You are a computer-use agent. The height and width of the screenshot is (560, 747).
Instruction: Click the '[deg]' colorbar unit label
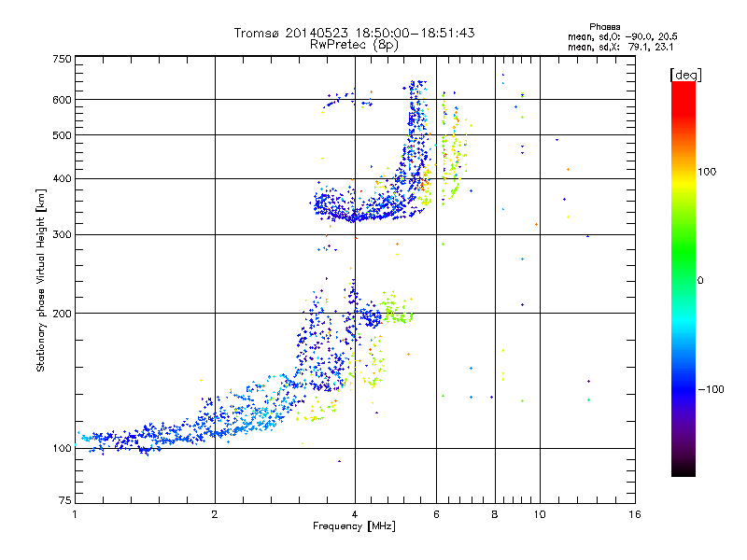(x=685, y=75)
